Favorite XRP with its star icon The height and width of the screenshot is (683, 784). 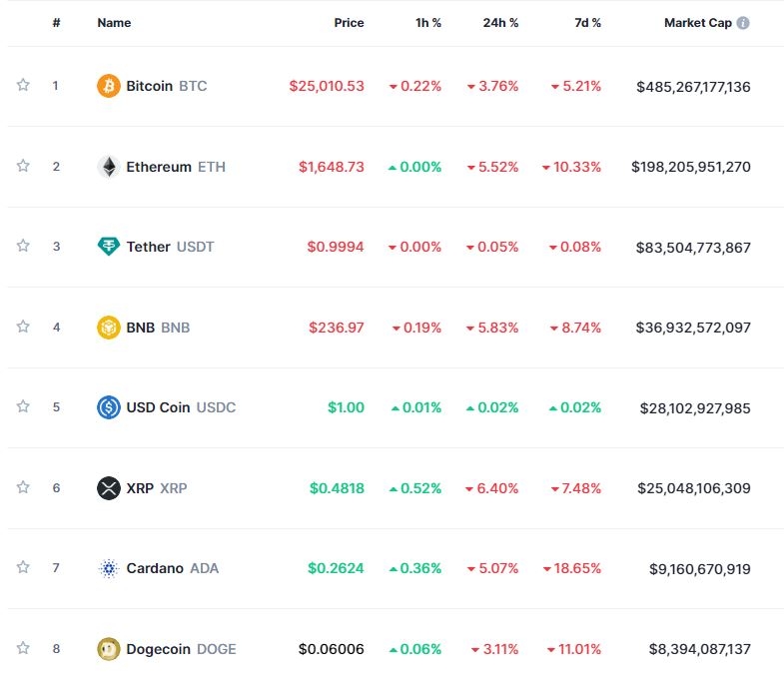[x=23, y=487]
